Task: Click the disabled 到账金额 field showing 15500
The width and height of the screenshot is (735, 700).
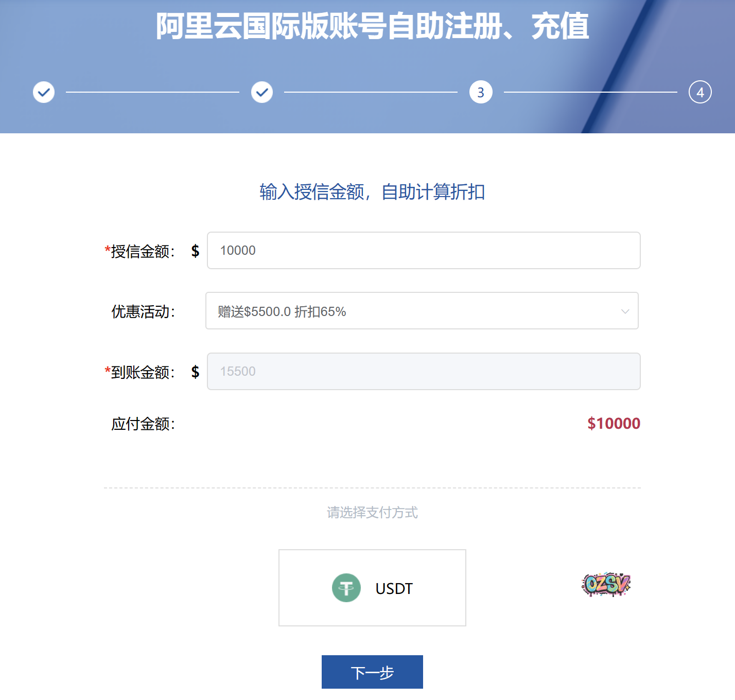Action: pyautogui.click(x=424, y=372)
